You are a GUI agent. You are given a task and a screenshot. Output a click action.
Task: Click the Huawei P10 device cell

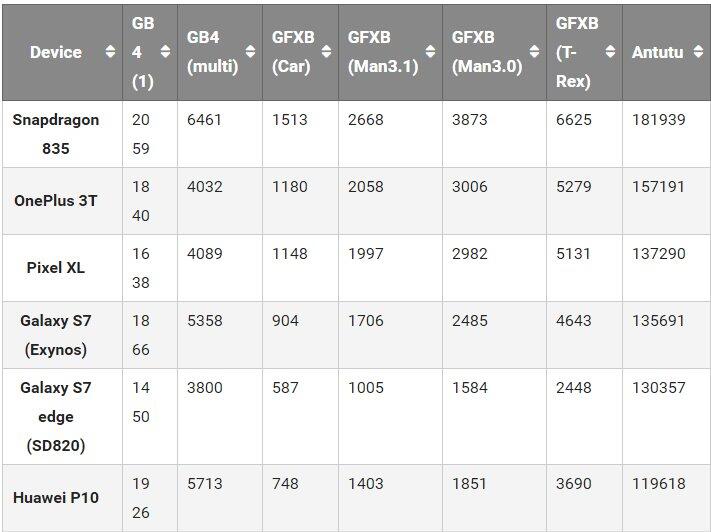point(56,497)
